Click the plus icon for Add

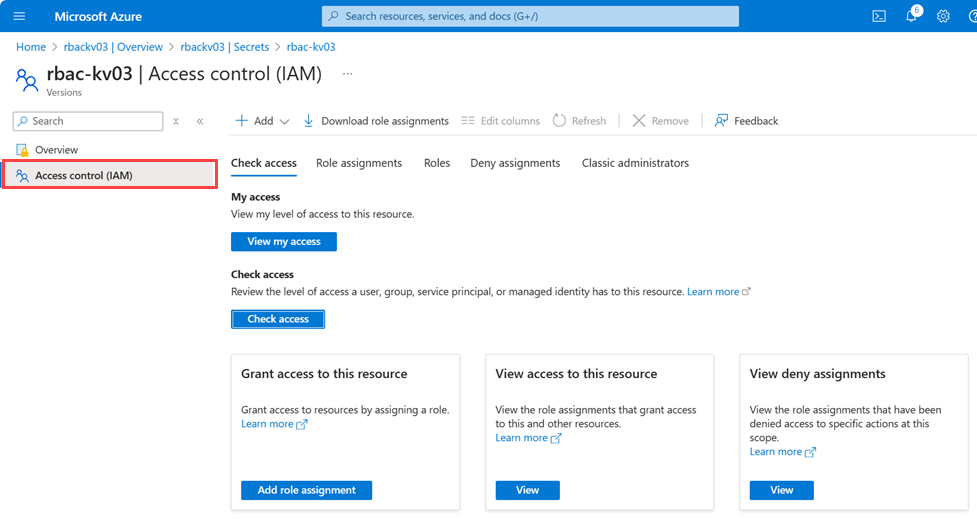coord(241,121)
